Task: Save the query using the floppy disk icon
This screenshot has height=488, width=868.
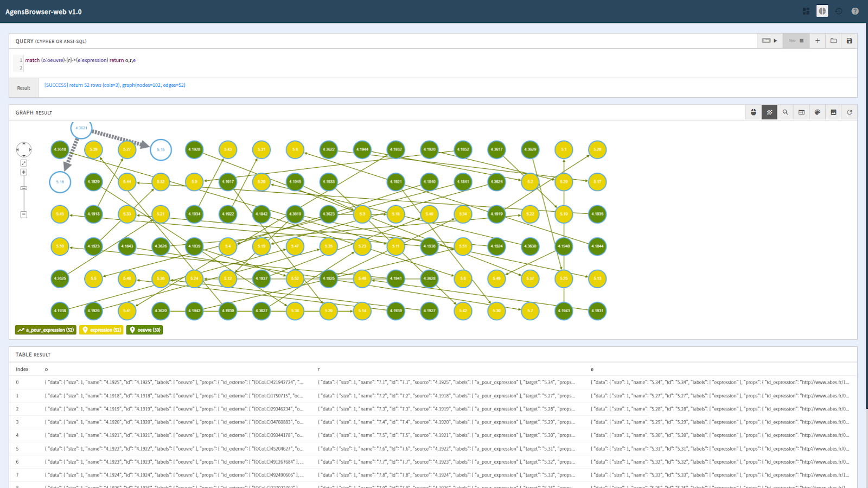Action: [850, 41]
